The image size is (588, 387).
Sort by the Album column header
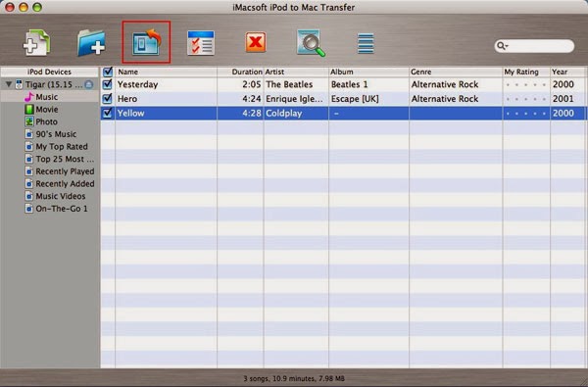[368, 72]
